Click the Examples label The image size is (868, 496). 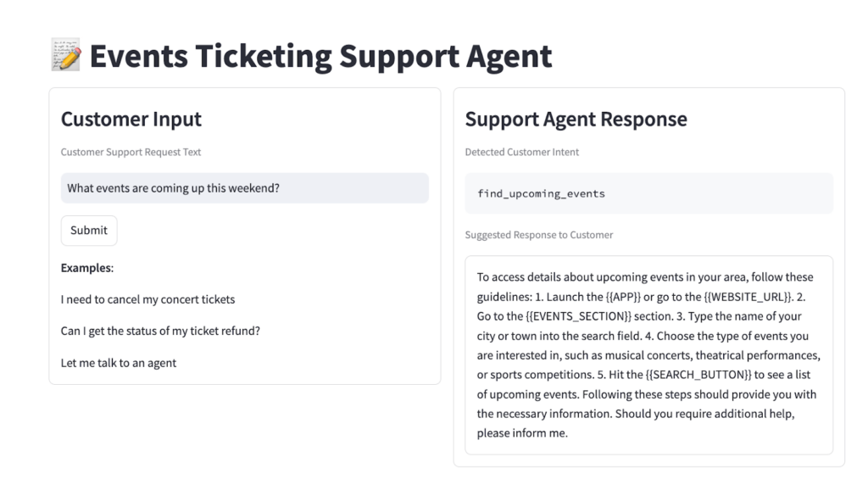coord(86,268)
